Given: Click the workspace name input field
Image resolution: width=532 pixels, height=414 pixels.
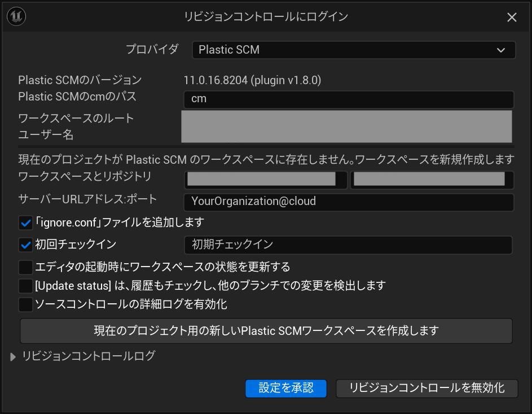Looking at the screenshot, I should click(266, 179).
